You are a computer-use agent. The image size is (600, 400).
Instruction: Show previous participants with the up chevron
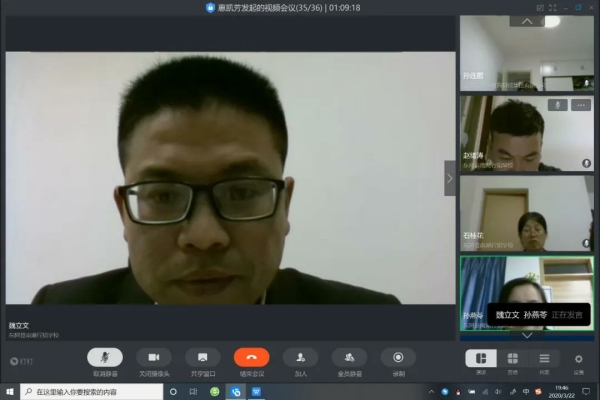pos(527,21)
